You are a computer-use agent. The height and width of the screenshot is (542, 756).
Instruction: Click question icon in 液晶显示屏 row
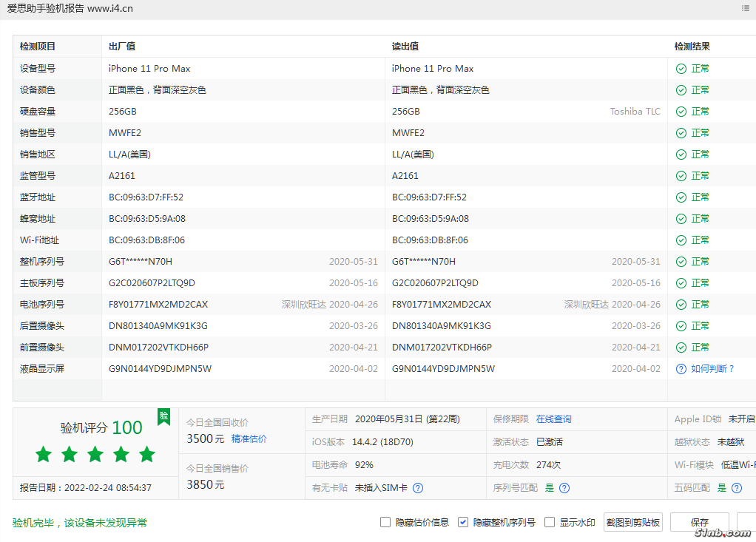pos(681,369)
